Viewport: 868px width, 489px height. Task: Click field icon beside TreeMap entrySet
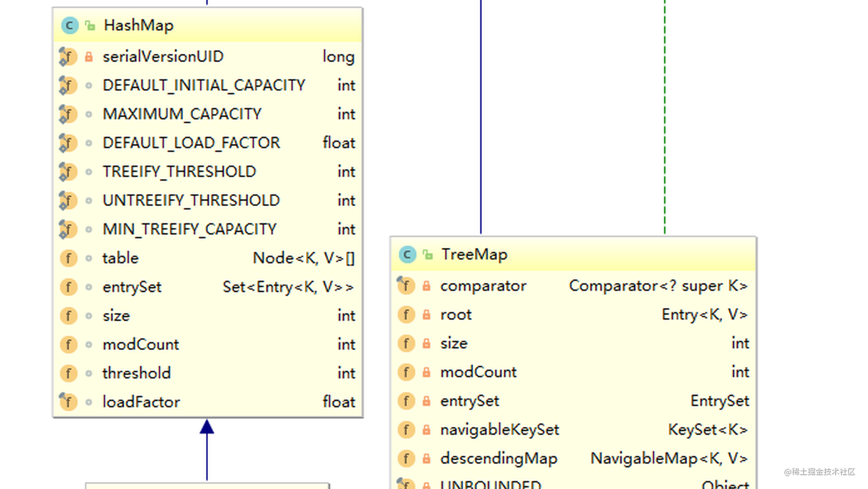(406, 401)
